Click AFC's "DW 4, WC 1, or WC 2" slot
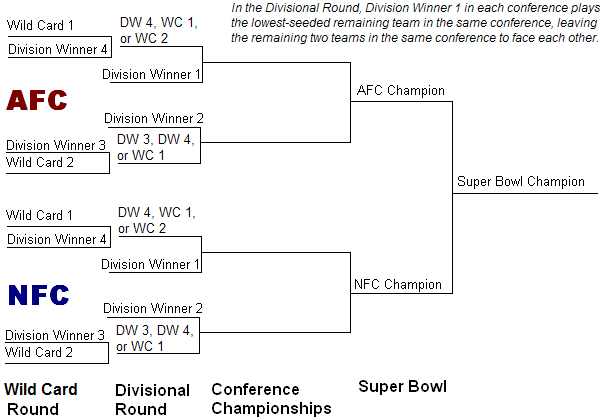This screenshot has width=602, height=420. pos(157,29)
